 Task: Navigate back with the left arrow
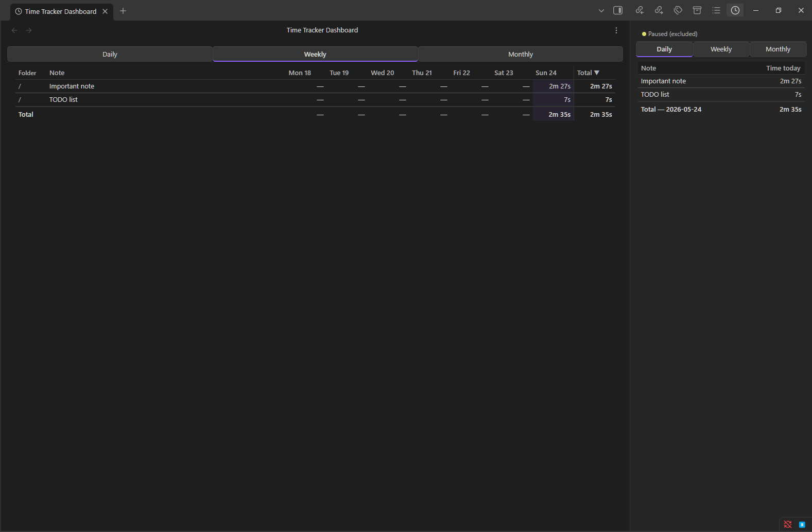tap(14, 30)
